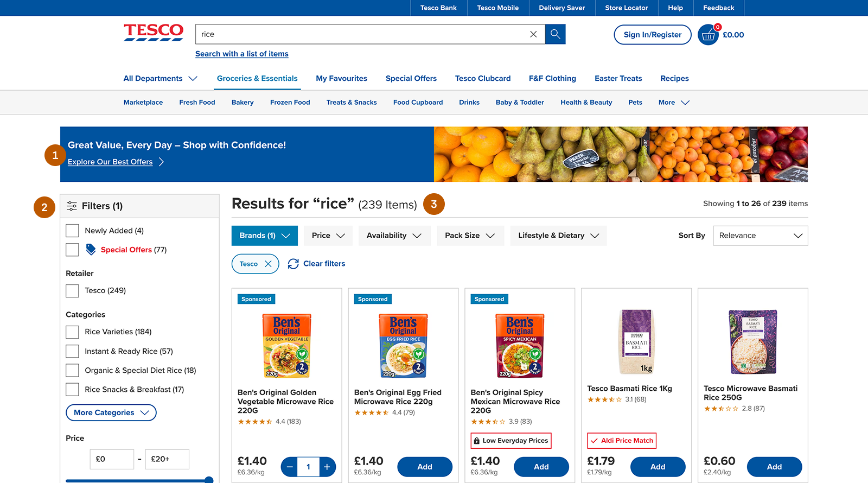Click the refresh icon next to Clear filters
The height and width of the screenshot is (483, 868).
[x=293, y=264]
